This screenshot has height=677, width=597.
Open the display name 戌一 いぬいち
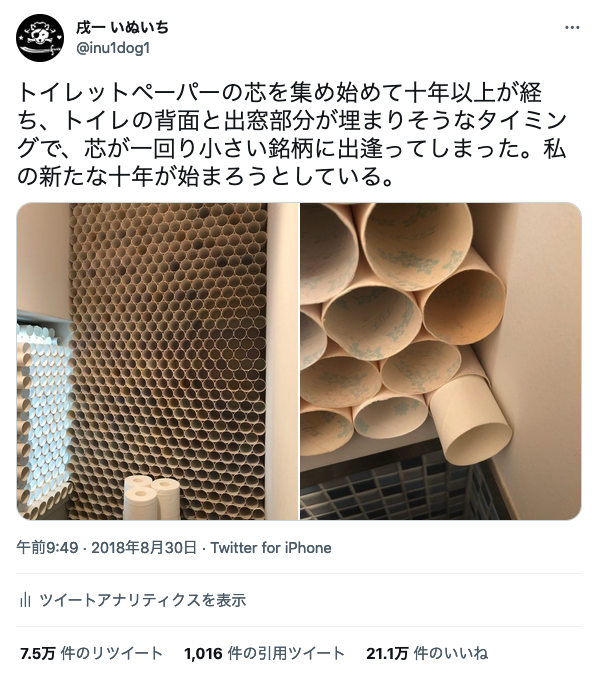pyautogui.click(x=122, y=28)
